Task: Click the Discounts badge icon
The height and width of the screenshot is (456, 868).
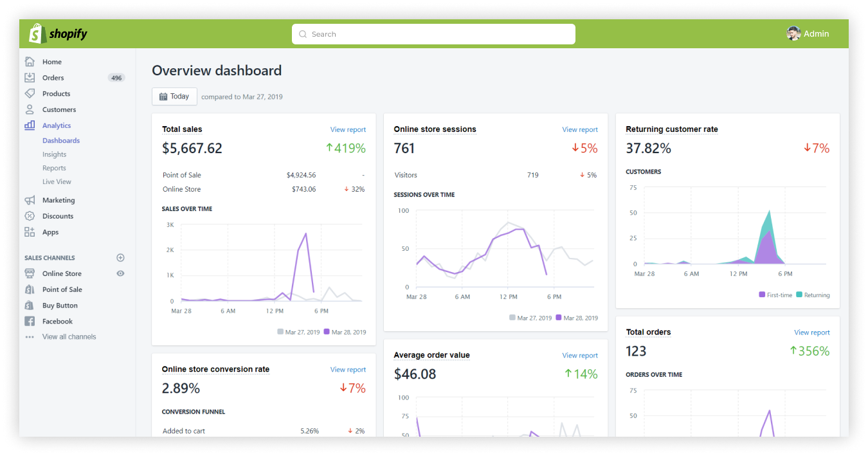Action: (30, 216)
